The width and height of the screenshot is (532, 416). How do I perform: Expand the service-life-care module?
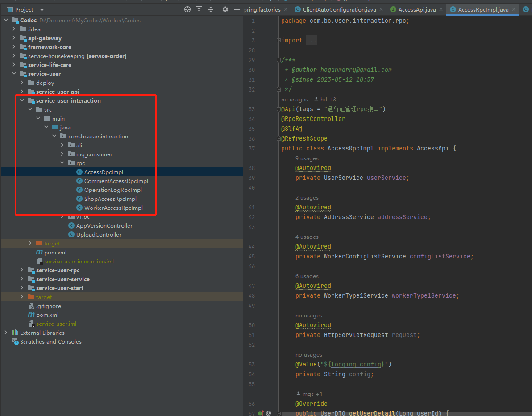(x=14, y=64)
